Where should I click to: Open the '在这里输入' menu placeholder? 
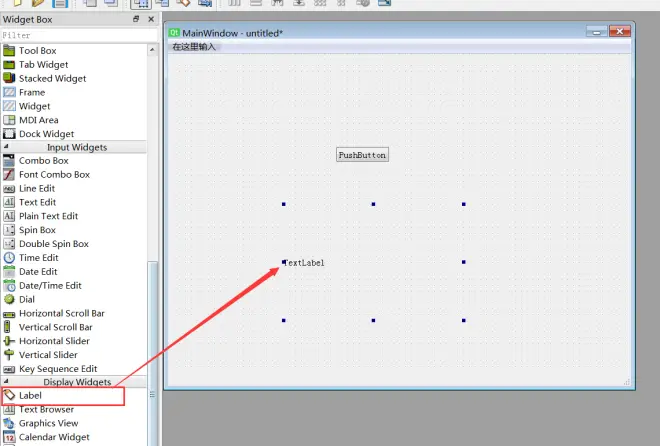(x=194, y=47)
